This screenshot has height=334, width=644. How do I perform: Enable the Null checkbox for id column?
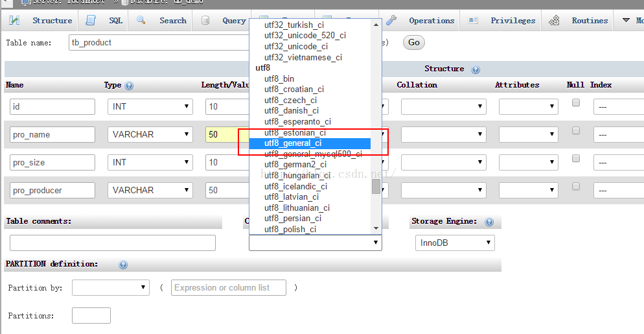(x=576, y=103)
